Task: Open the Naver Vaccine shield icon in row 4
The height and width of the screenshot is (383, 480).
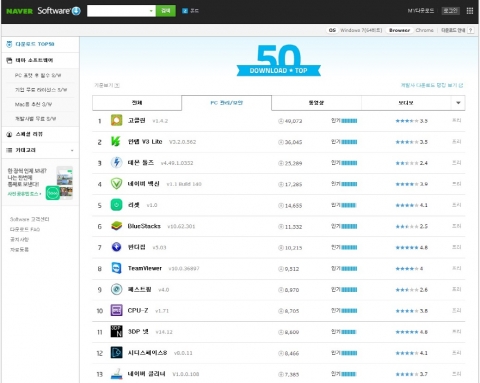Action: click(116, 184)
